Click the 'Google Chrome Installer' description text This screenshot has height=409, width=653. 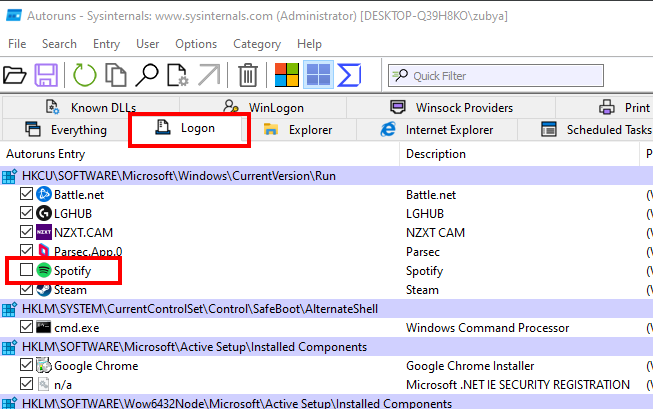[x=470, y=366]
